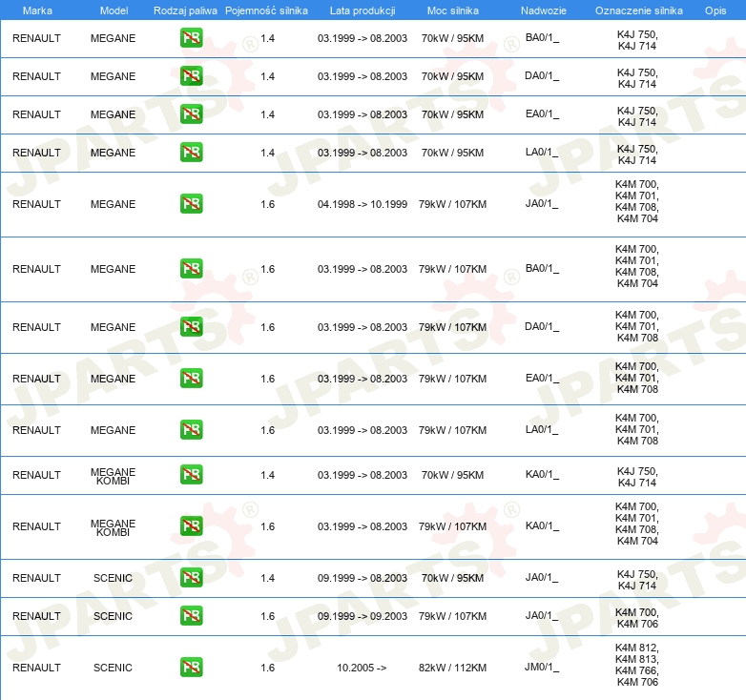746x700 pixels.
Task: Click 79kW / 107KM in Megane Kombi row
Action: click(x=452, y=526)
